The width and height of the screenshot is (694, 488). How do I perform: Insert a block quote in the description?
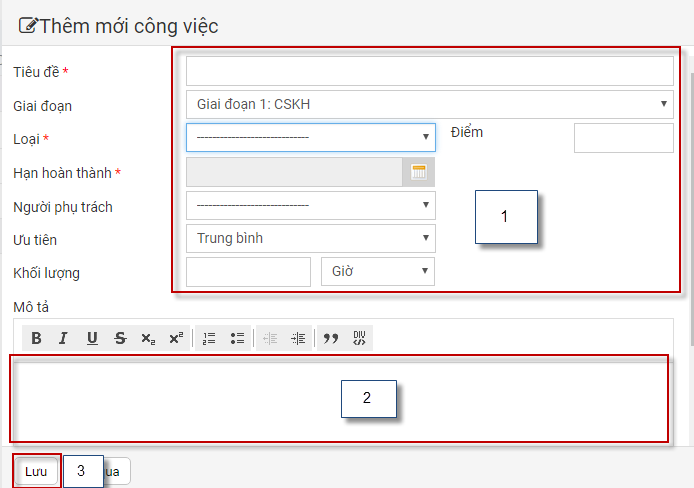click(331, 338)
